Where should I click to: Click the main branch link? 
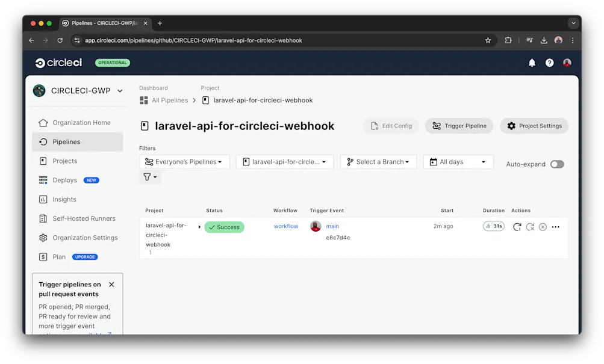tap(332, 226)
